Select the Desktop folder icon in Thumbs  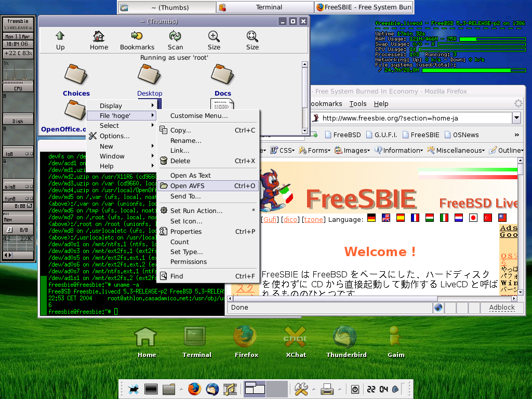149,74
